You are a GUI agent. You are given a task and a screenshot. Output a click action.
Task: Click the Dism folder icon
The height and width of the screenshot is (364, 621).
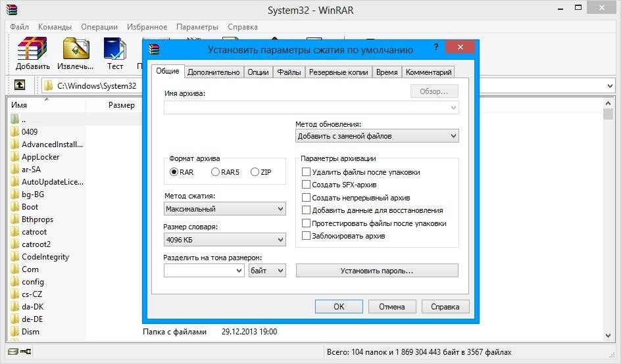click(15, 332)
